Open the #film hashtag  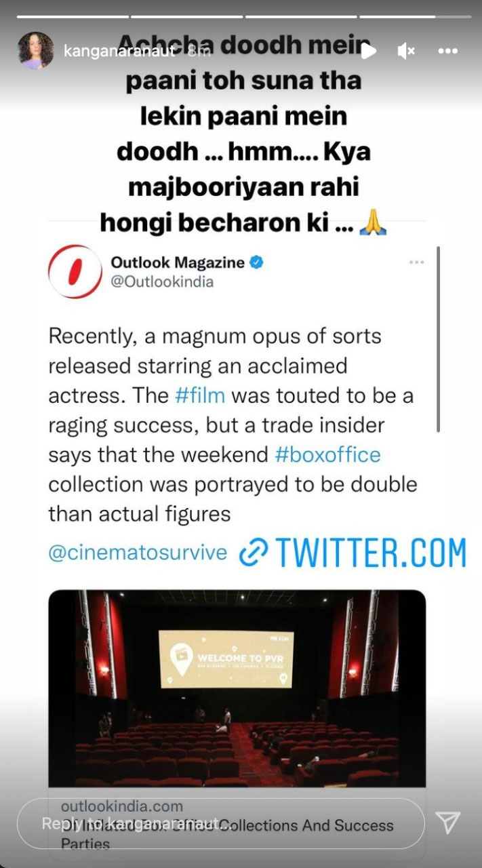(200, 395)
